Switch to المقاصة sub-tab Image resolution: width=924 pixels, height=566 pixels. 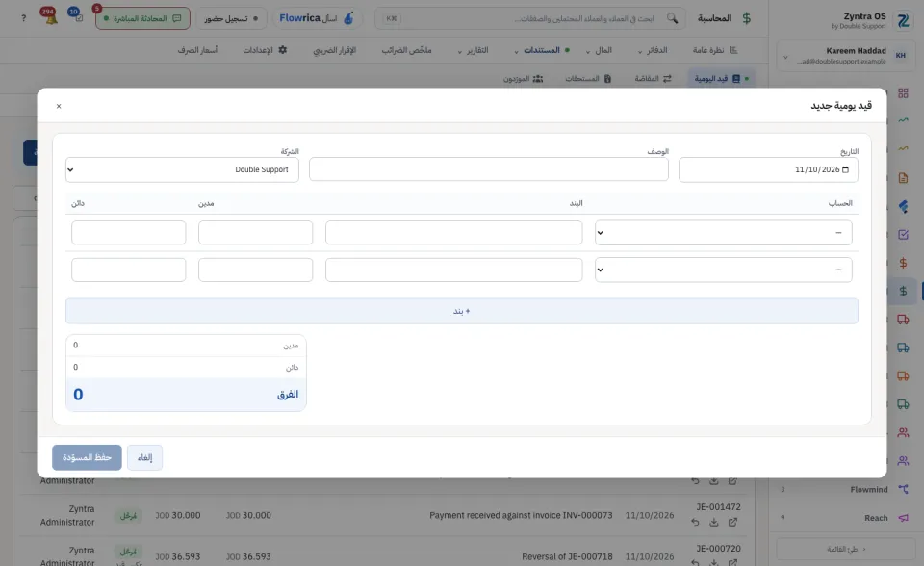(653, 78)
